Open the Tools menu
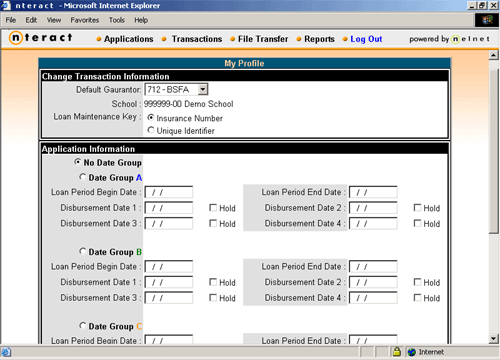500x360 pixels. 117,20
